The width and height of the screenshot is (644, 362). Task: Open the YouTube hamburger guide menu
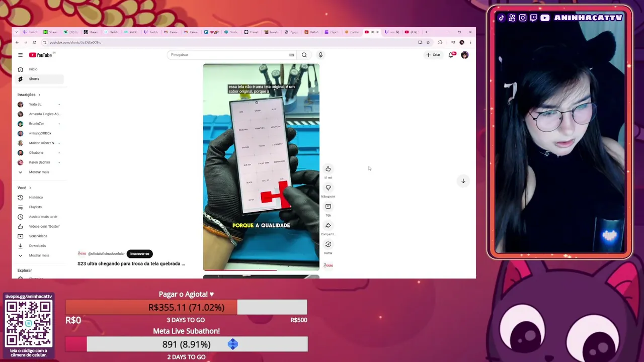[20, 55]
